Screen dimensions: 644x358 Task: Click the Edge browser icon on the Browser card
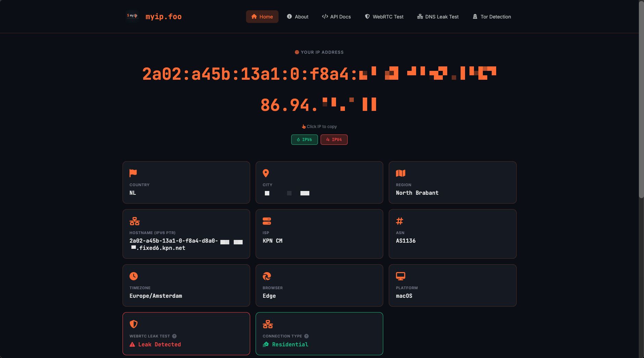coord(267,276)
